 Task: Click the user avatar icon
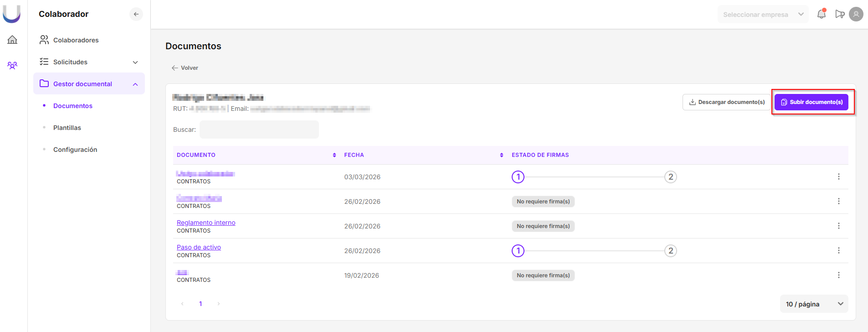pyautogui.click(x=856, y=14)
